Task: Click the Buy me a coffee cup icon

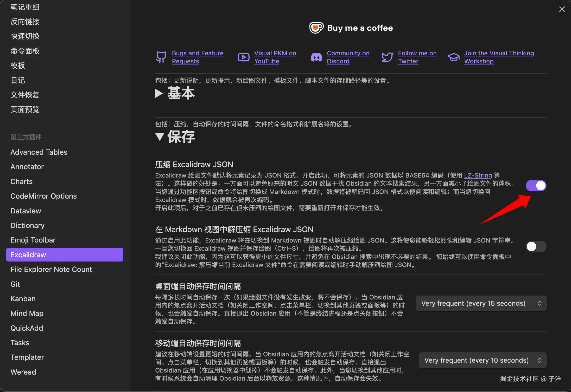Action: 316,28
